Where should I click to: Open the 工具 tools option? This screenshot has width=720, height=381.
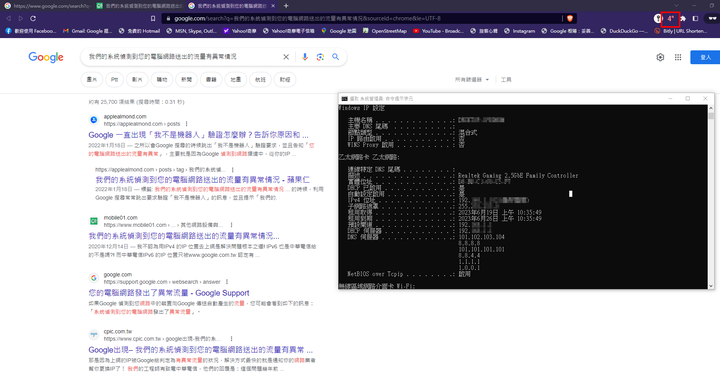pos(506,79)
